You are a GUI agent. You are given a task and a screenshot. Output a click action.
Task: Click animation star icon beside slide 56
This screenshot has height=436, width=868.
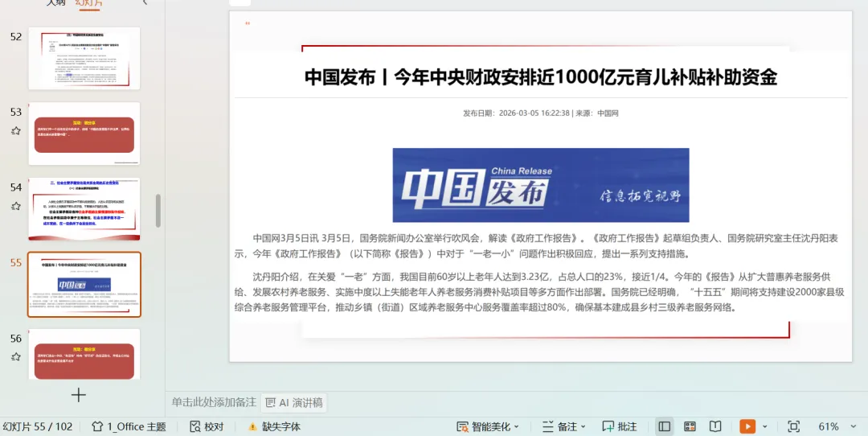click(15, 357)
